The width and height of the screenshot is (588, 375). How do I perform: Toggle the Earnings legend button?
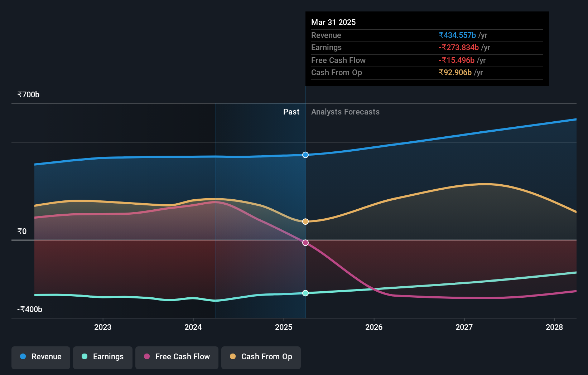pyautogui.click(x=103, y=357)
